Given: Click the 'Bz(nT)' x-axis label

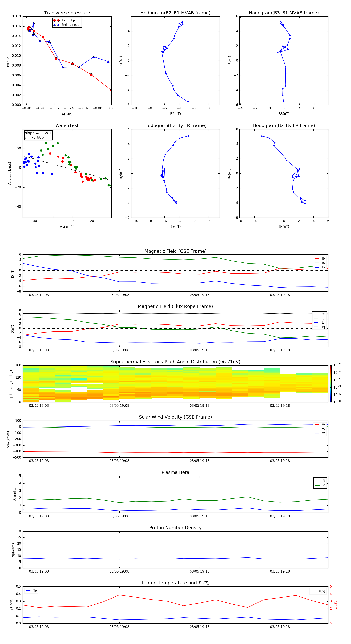Looking at the screenshot, I should point(175,227).
